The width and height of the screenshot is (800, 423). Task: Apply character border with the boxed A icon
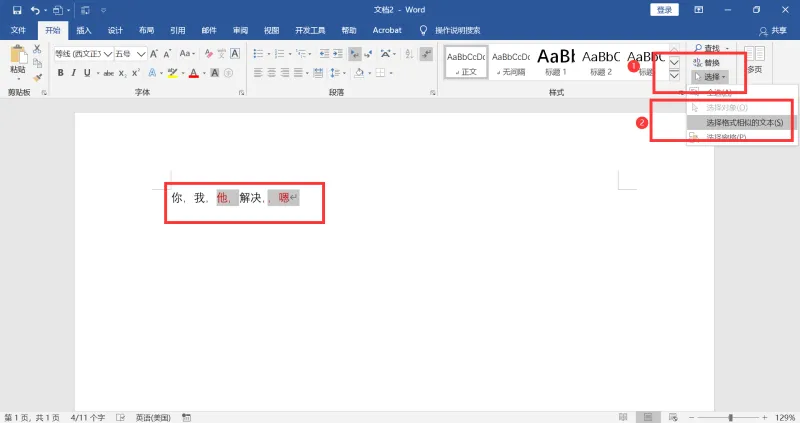pyautogui.click(x=235, y=54)
